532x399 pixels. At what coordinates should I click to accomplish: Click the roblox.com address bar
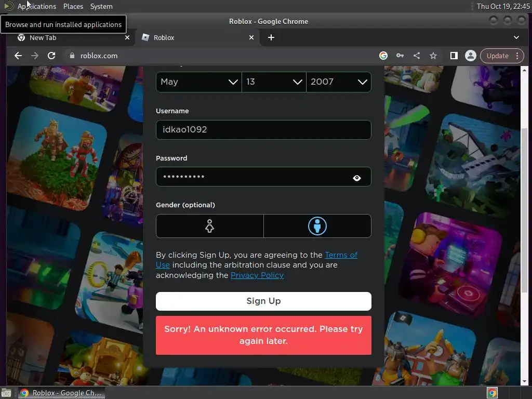pos(217,56)
